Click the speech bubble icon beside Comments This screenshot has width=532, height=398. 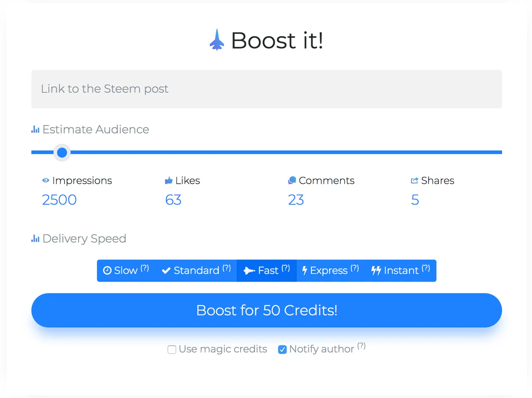[x=292, y=180]
